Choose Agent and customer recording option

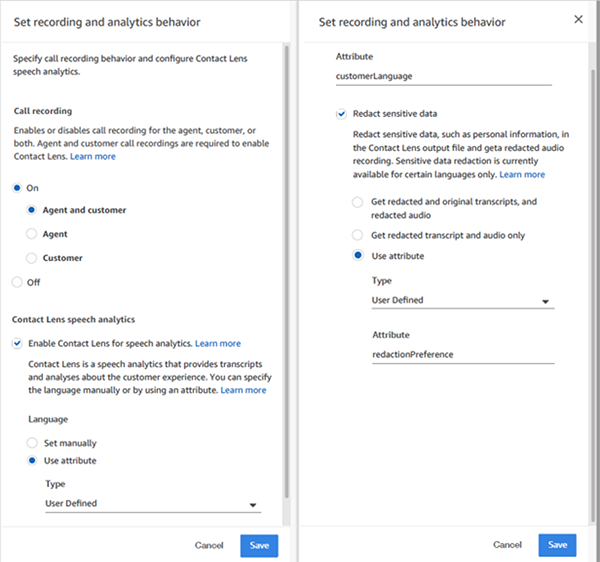click(31, 210)
